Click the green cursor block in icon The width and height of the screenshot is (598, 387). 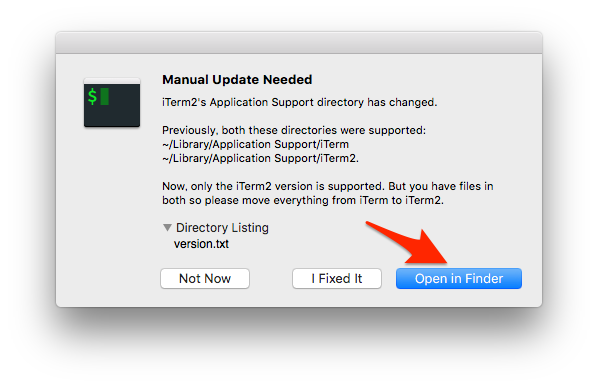(x=105, y=96)
